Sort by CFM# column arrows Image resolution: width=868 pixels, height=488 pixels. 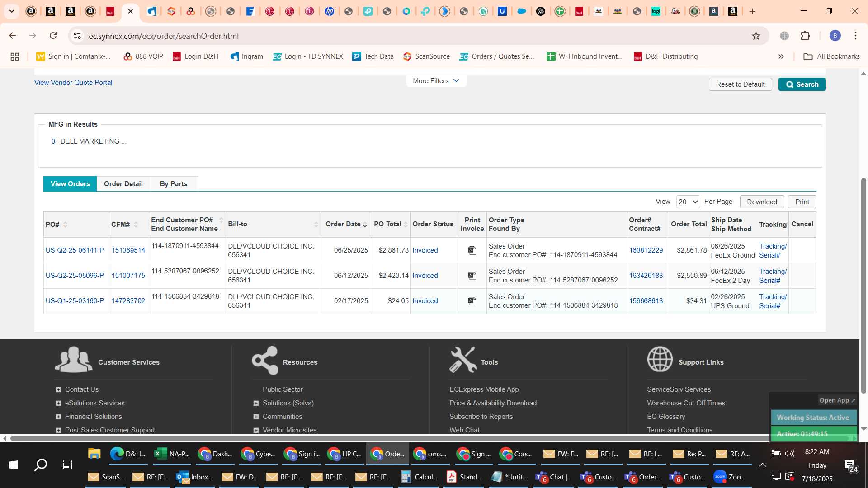pyautogui.click(x=136, y=225)
